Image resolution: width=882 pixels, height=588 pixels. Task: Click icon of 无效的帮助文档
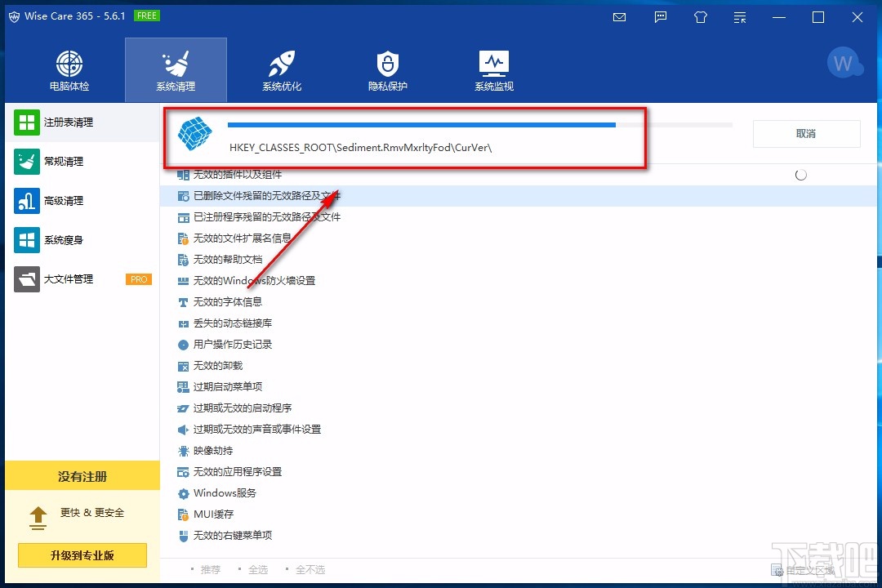[183, 260]
